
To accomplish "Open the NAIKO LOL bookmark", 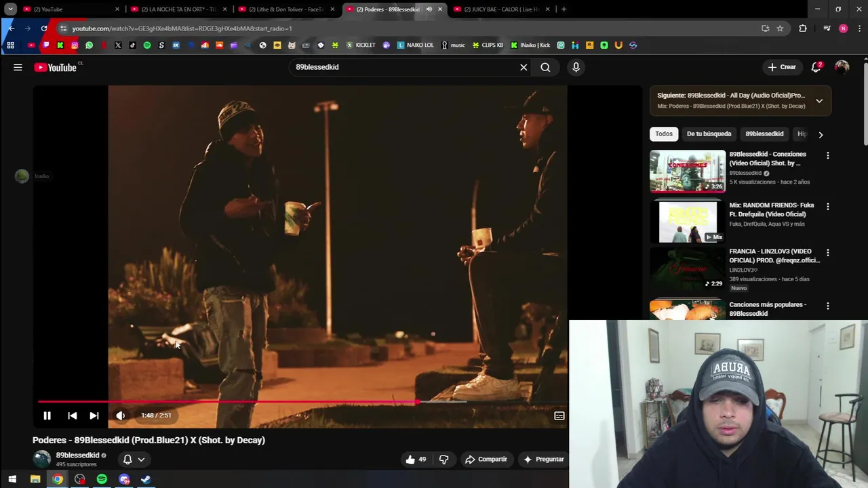I will 415,45.
